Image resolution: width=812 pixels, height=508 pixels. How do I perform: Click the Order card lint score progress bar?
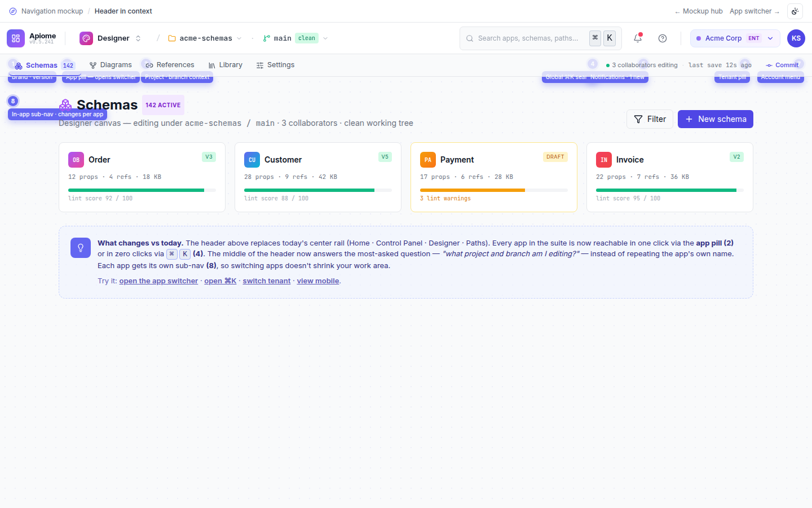(x=142, y=190)
